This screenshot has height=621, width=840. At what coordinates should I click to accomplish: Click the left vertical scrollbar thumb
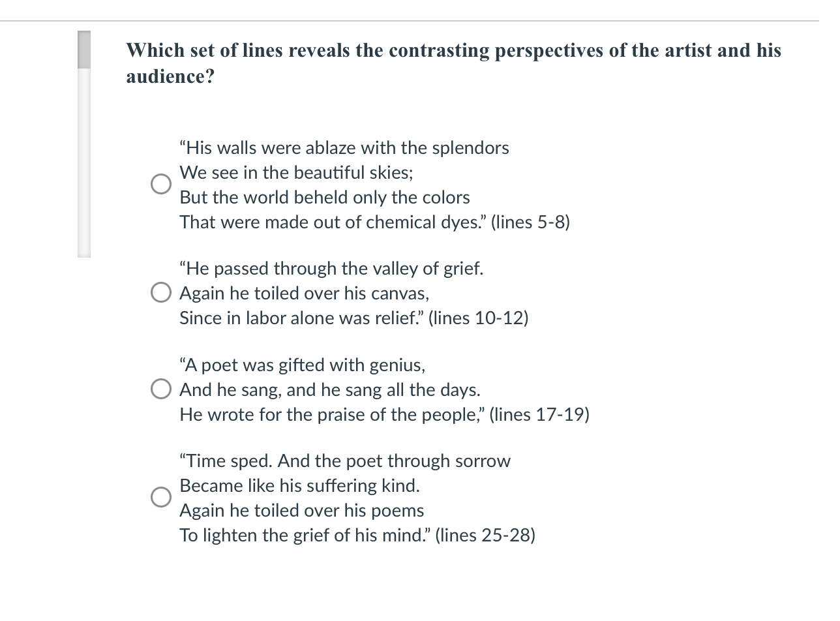[84, 50]
